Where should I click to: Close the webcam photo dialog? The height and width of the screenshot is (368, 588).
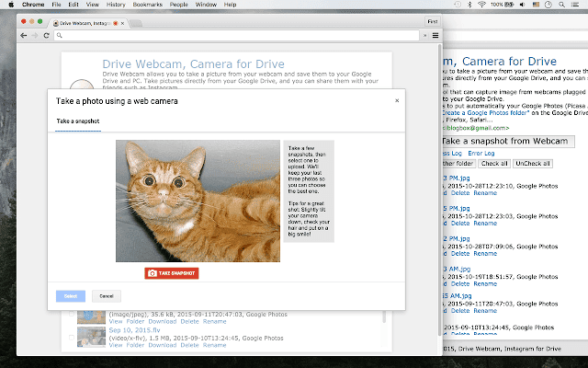(x=397, y=100)
